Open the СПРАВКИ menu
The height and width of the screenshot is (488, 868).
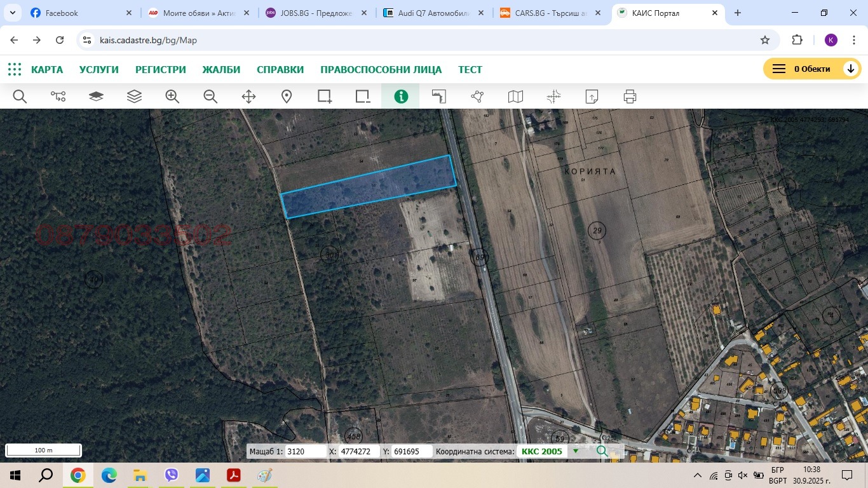click(x=280, y=69)
